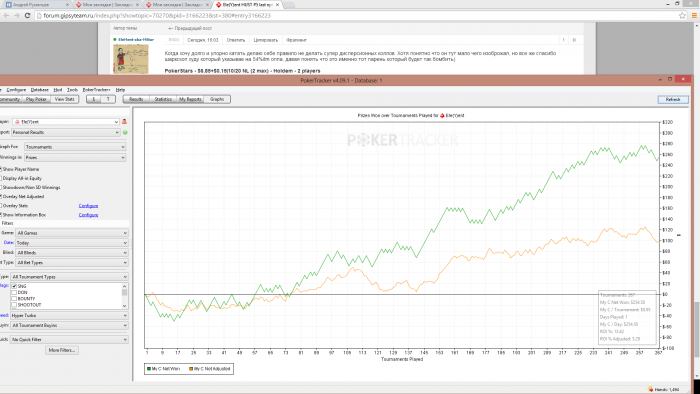Image resolution: width=700 pixels, height=394 pixels.
Task: Click the Refresh button
Action: (x=673, y=100)
